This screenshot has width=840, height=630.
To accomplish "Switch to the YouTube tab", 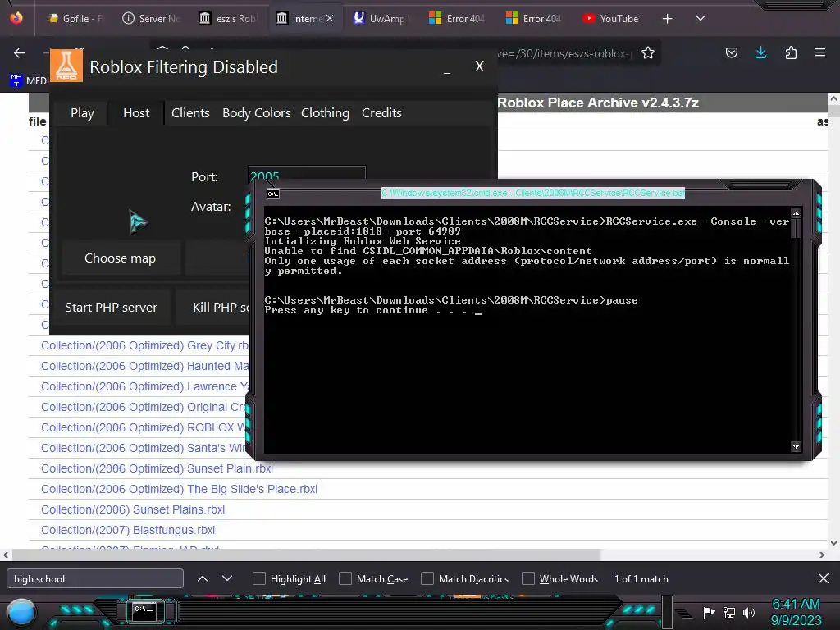I will (612, 19).
